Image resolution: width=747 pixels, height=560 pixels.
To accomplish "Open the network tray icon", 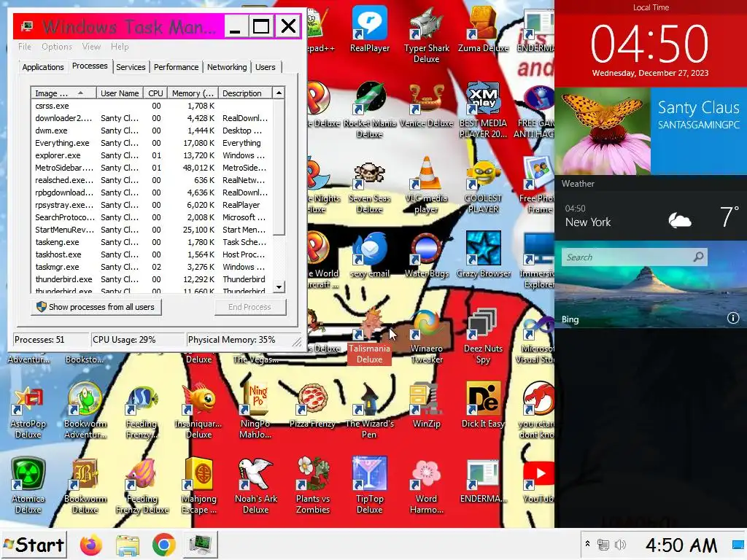I will click(603, 544).
